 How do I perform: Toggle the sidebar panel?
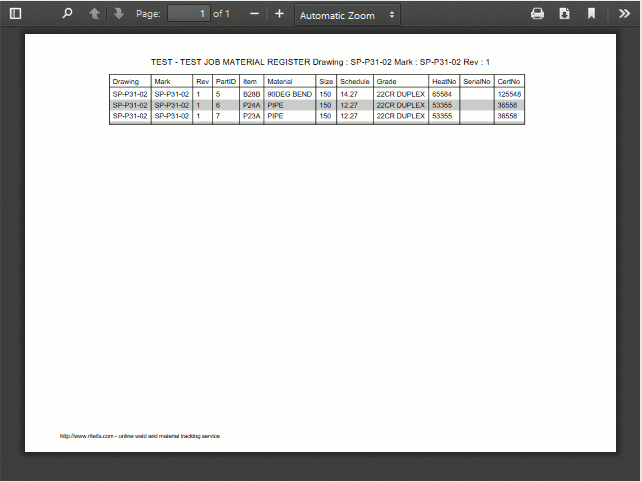15,14
